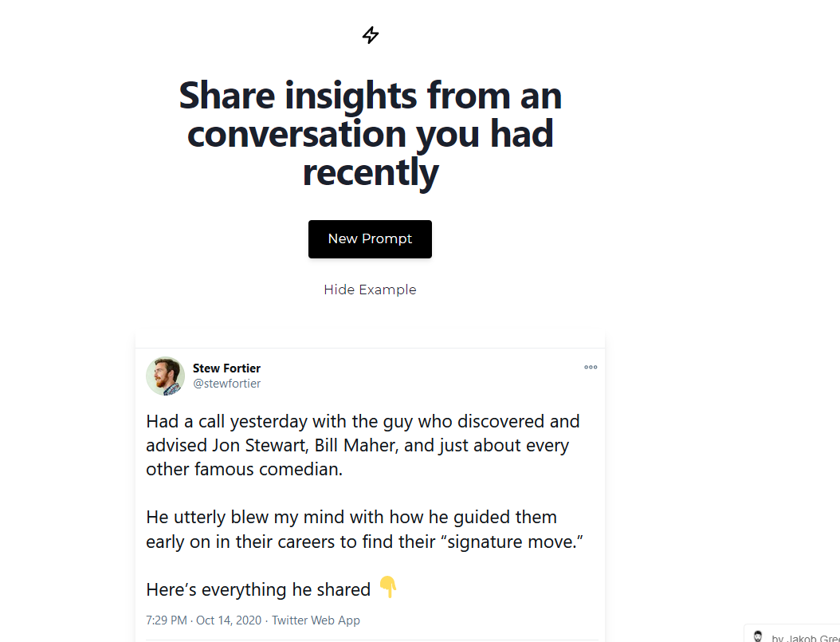Image resolution: width=840 pixels, height=642 pixels.
Task: Open the Twitter Web App source link
Action: coord(316,620)
